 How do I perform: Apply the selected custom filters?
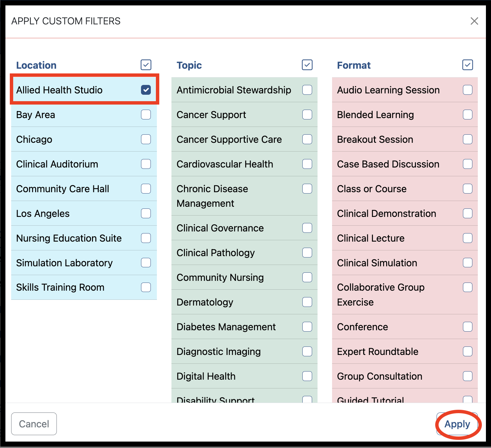pos(457,424)
